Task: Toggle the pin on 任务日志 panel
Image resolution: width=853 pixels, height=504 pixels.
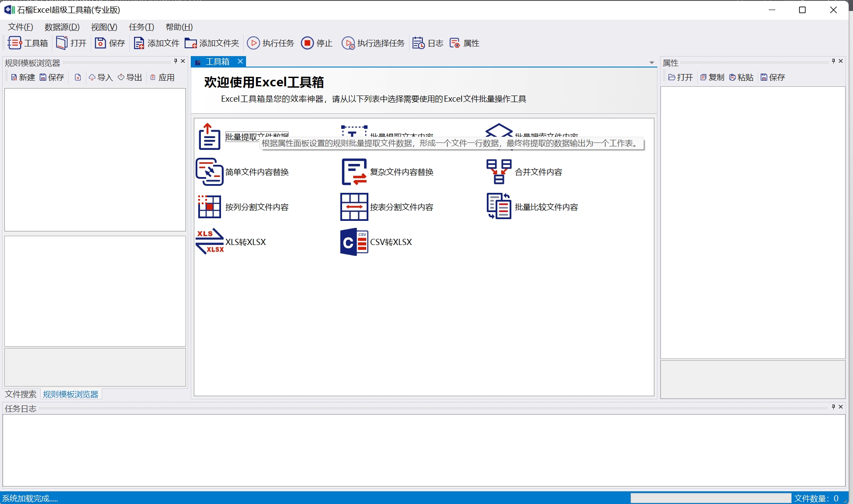Action: point(833,407)
